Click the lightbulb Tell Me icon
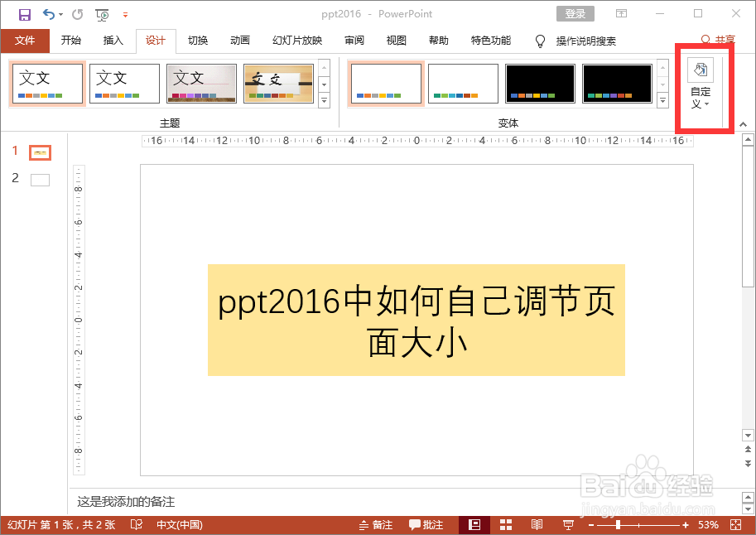This screenshot has height=535, width=756. 541,41
